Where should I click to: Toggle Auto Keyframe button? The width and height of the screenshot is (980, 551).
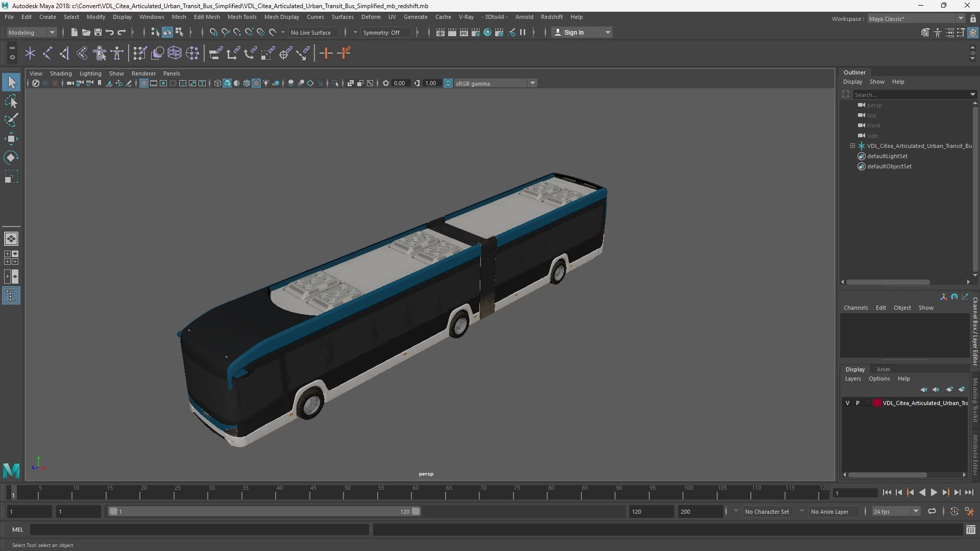954,511
